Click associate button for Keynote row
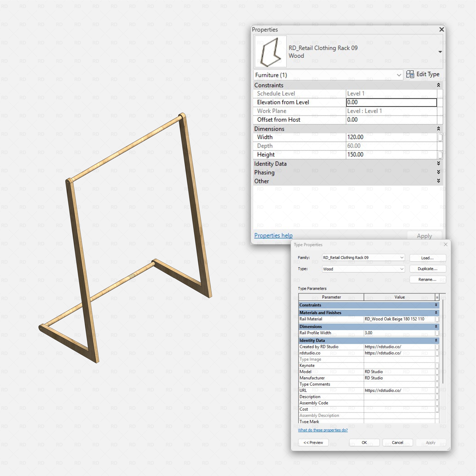476x476 pixels. tap(437, 366)
